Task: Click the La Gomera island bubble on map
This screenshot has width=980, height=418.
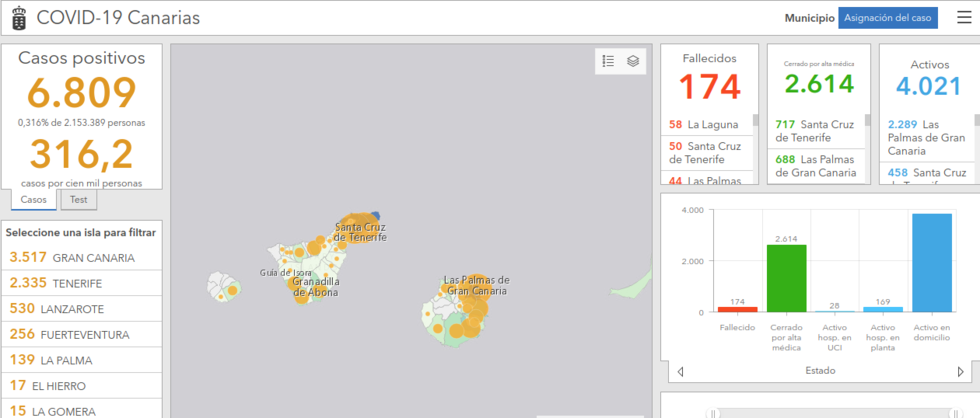Action: [x=232, y=289]
